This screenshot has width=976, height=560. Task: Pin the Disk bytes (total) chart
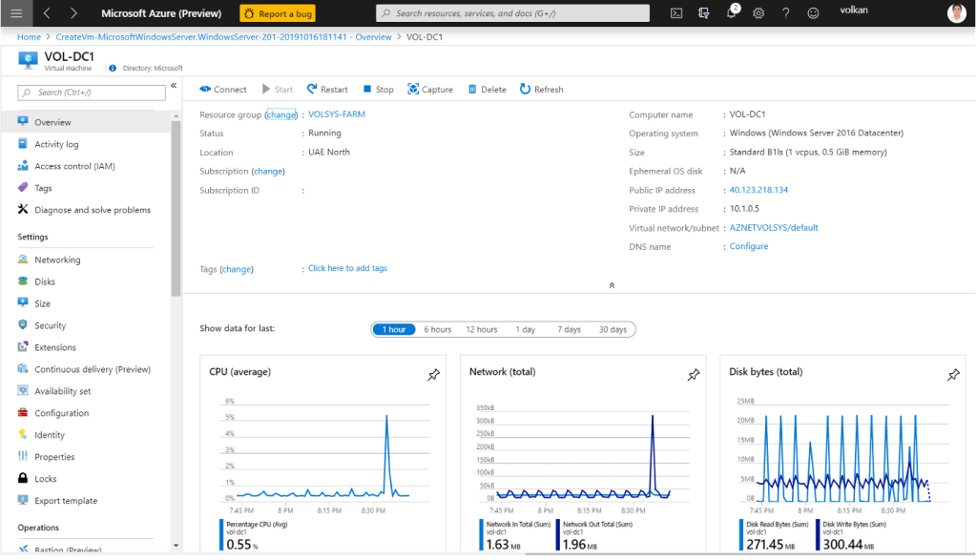[953, 375]
